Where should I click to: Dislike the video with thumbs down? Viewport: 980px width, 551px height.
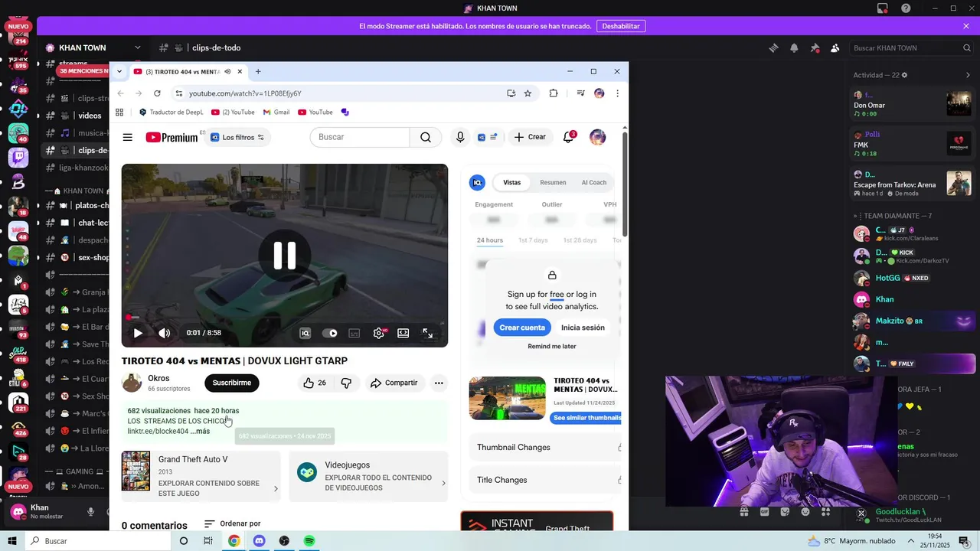tap(346, 383)
